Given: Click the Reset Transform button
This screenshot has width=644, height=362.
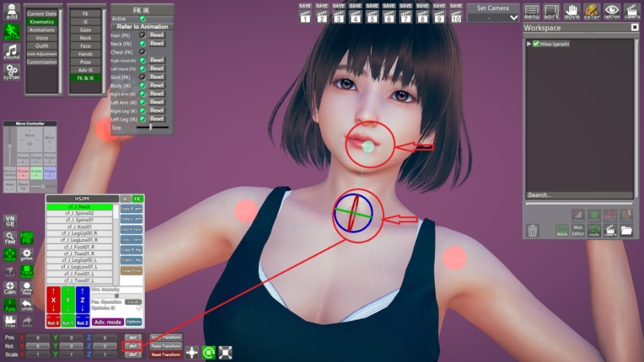Looking at the screenshot, I should tap(165, 354).
